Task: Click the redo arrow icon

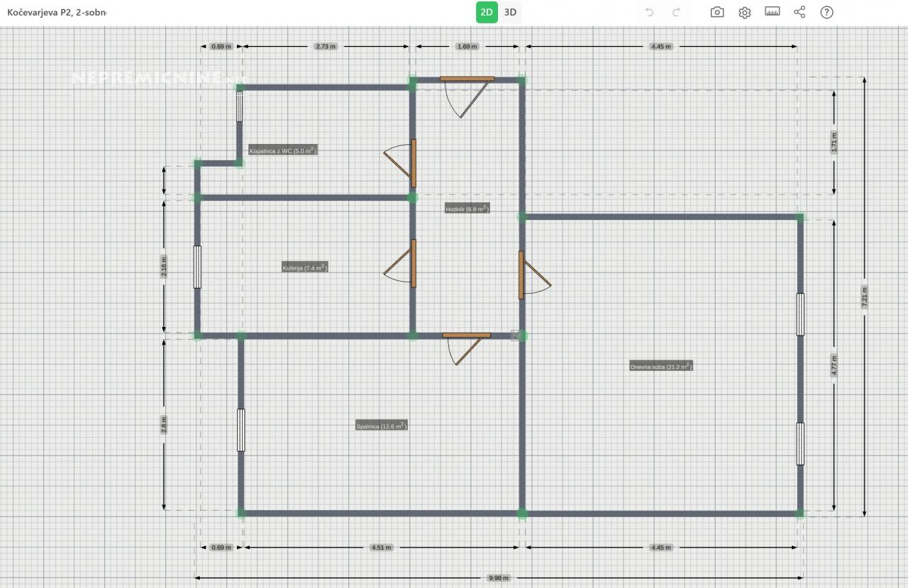Action: tap(676, 12)
